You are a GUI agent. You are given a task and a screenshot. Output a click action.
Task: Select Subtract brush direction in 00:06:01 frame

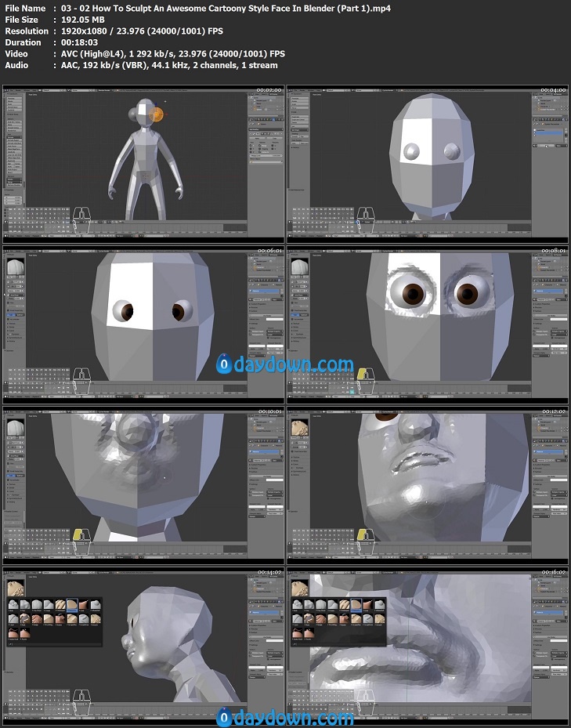pos(20,315)
